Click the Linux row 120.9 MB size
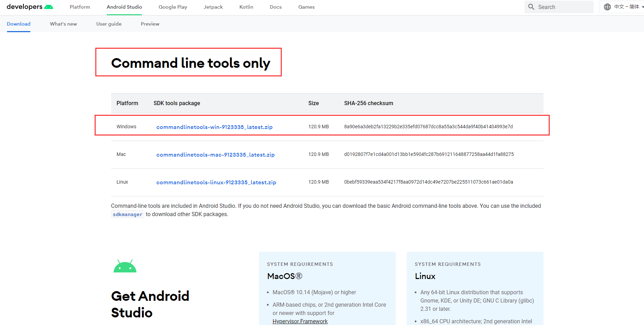Viewport: 644px width, 325px height. [x=318, y=182]
